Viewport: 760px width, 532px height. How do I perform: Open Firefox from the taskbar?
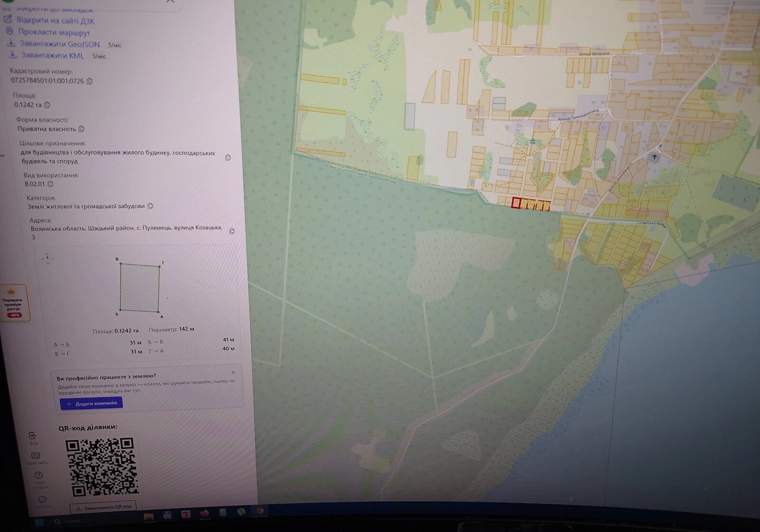pyautogui.click(x=204, y=513)
